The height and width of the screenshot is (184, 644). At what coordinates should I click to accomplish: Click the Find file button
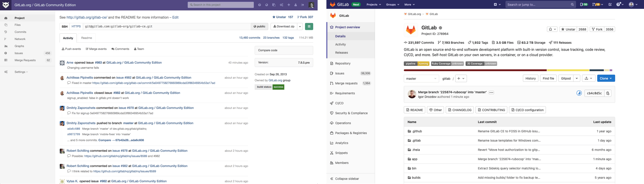pos(548,78)
